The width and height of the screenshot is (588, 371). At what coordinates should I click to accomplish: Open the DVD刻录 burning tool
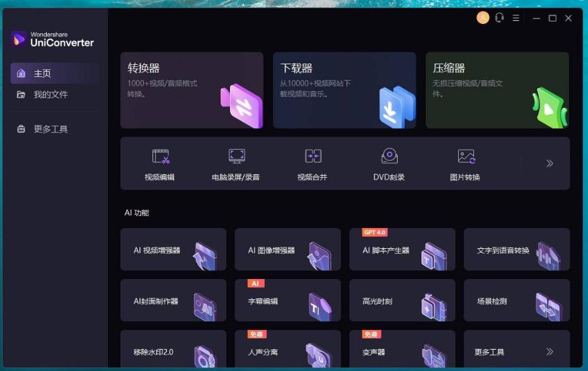point(389,163)
